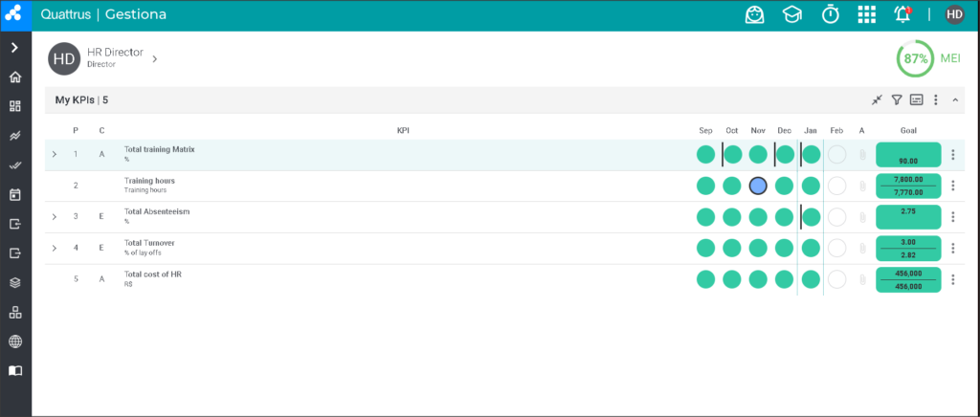Select empty February circle for Total Turnover

click(x=836, y=248)
